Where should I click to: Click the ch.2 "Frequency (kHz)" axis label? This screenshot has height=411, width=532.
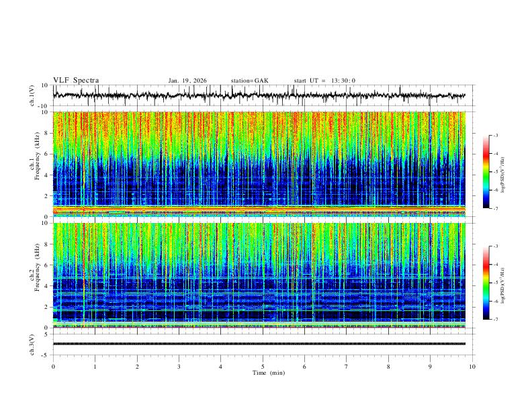pos(37,267)
